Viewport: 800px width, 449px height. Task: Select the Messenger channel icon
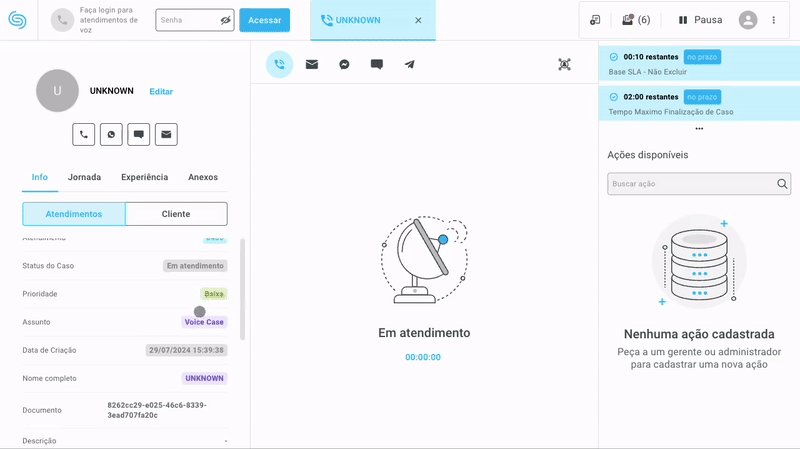[x=344, y=64]
